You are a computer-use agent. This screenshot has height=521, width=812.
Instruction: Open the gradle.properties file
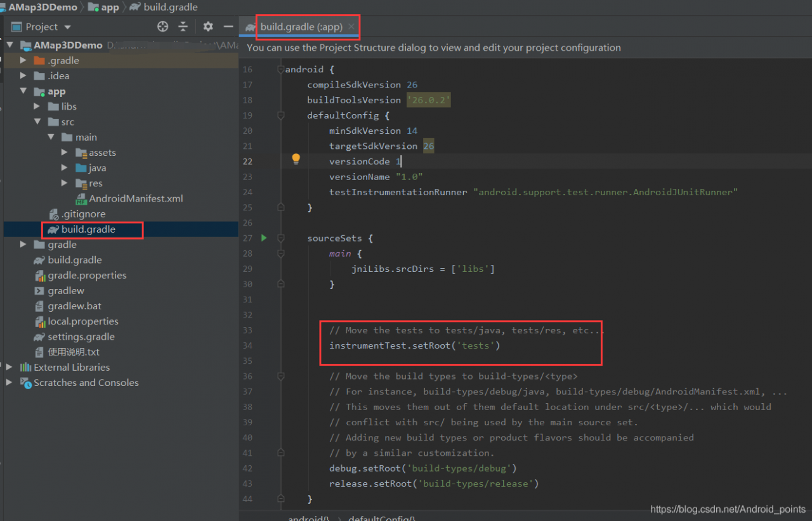click(x=87, y=275)
